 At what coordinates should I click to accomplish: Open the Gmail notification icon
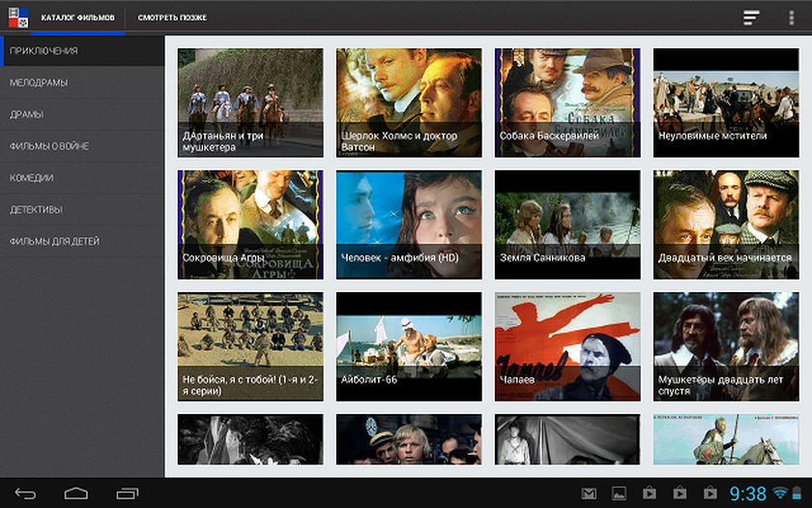pyautogui.click(x=588, y=493)
